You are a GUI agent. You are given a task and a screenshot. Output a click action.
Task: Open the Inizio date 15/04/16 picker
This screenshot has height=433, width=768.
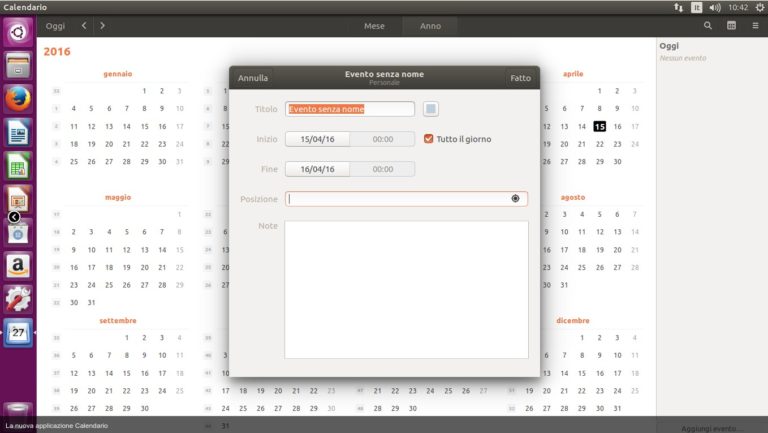pos(317,139)
